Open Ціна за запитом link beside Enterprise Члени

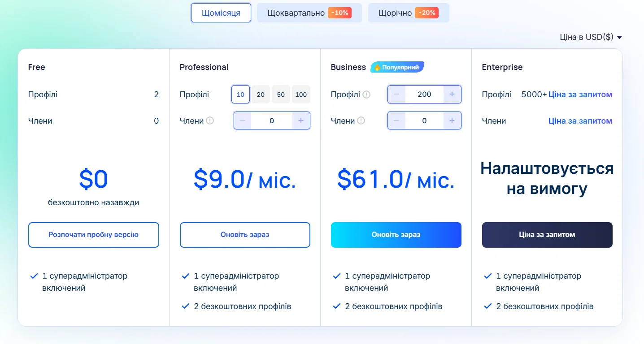[580, 120]
